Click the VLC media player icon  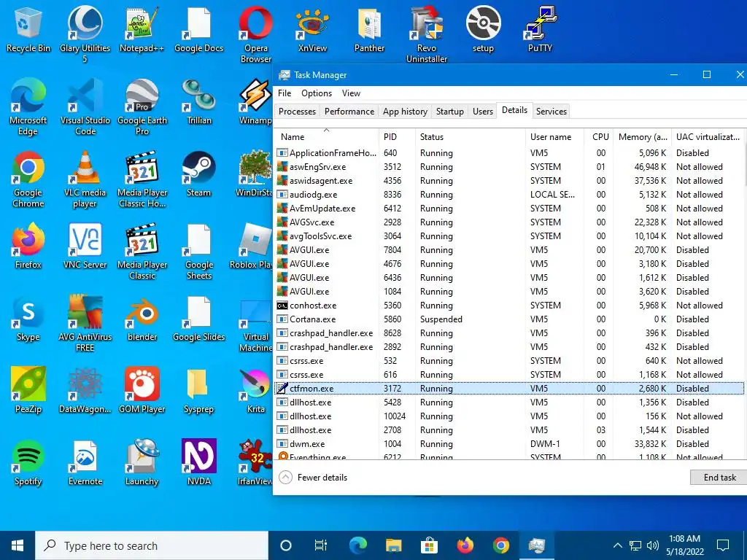85,179
